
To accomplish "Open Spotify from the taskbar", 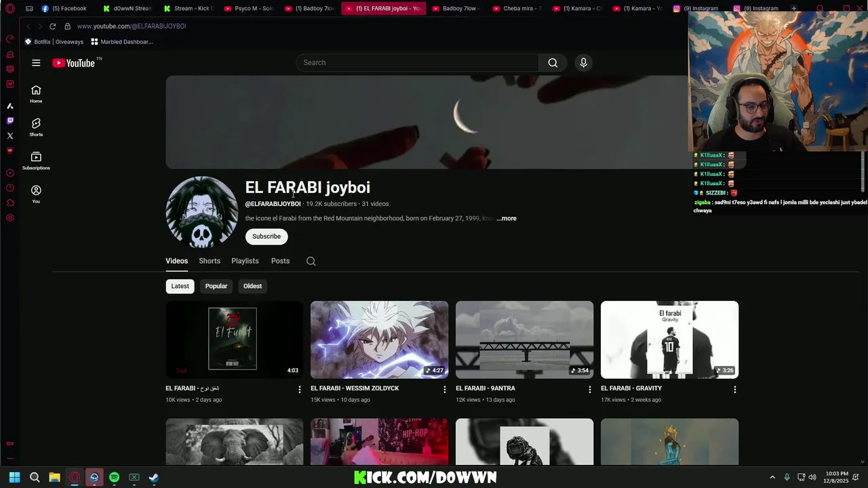I will pyautogui.click(x=114, y=477).
